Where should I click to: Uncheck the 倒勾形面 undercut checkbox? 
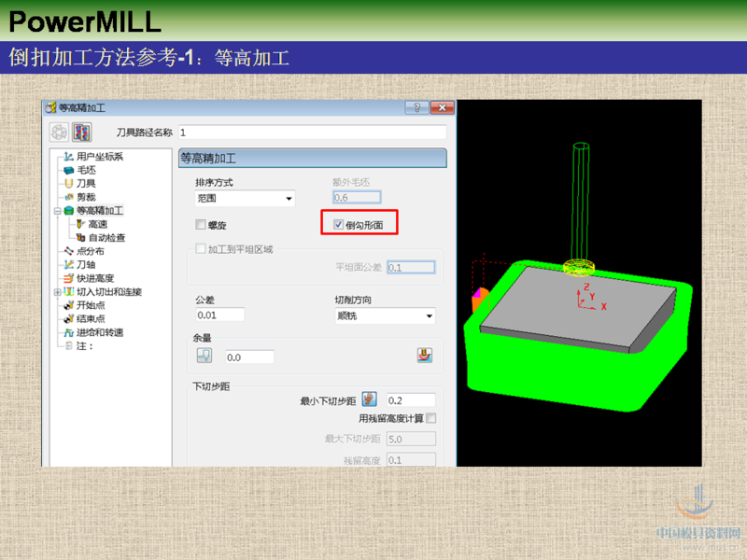(x=338, y=225)
